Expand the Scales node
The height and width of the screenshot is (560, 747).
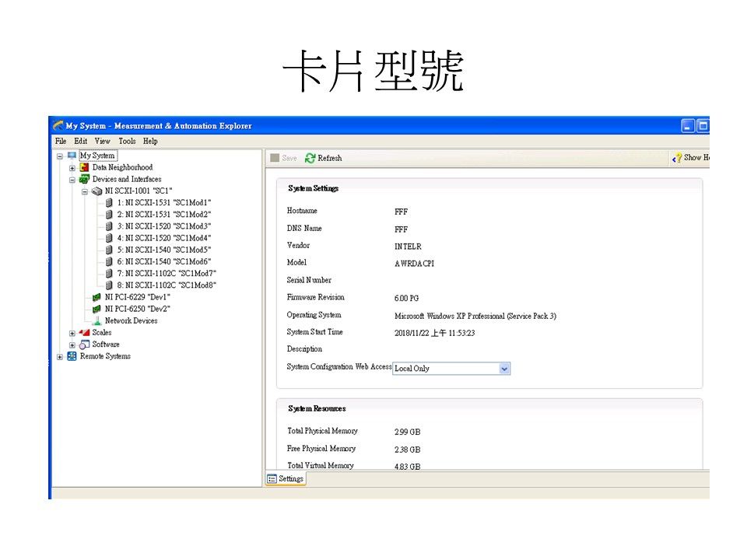[x=72, y=334]
